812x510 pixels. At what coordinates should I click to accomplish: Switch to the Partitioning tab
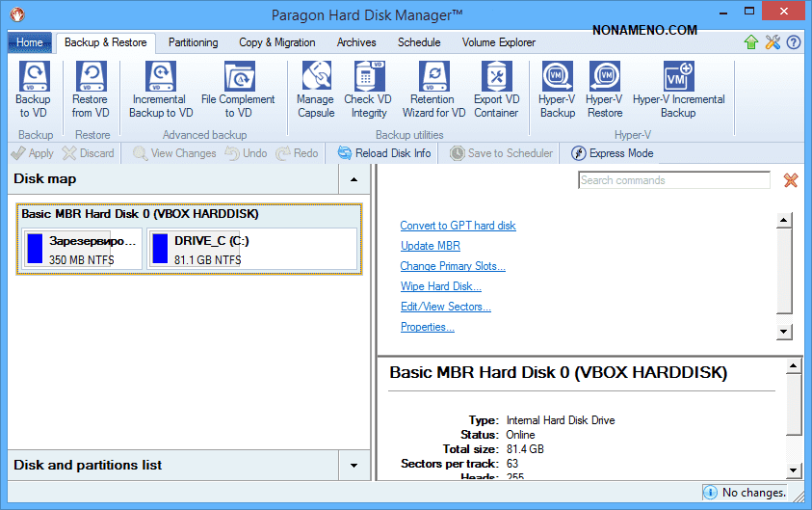click(193, 42)
